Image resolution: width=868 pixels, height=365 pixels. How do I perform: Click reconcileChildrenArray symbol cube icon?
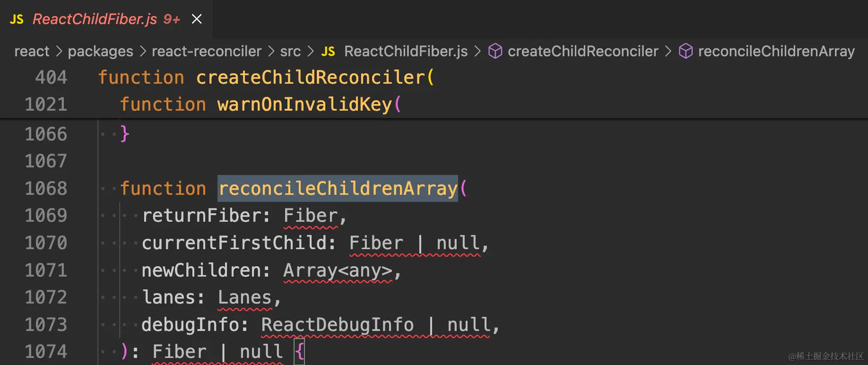(x=686, y=51)
